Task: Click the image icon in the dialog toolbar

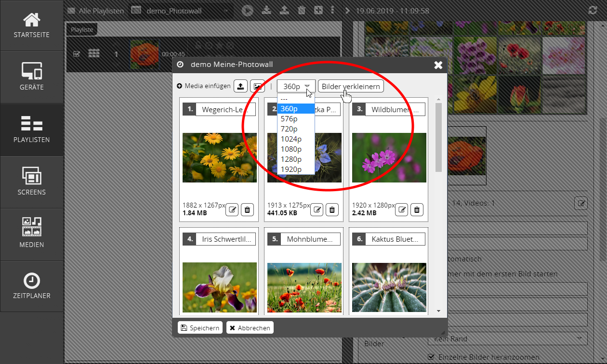Action: (259, 86)
